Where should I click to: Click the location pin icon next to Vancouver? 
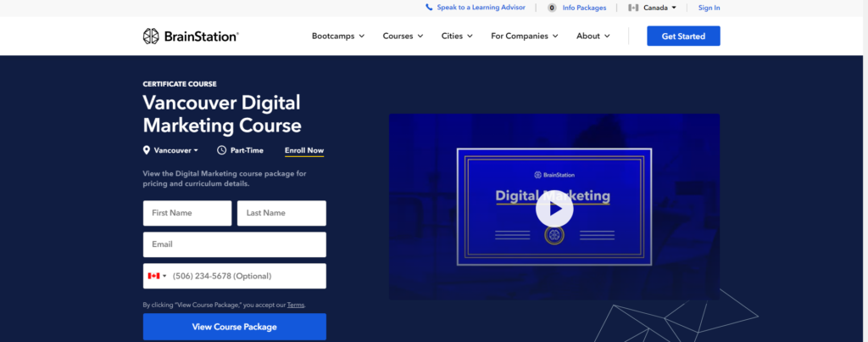click(147, 150)
